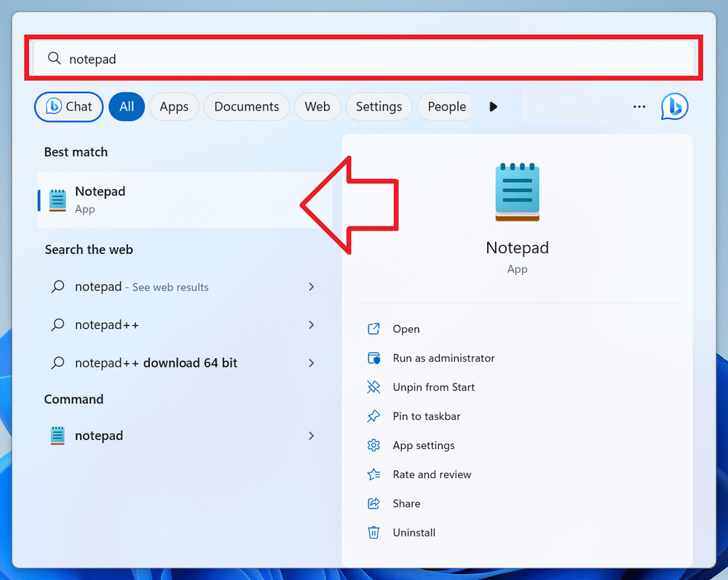Click the large Notepad app thumbnail
The height and width of the screenshot is (580, 728).
pyautogui.click(x=517, y=191)
